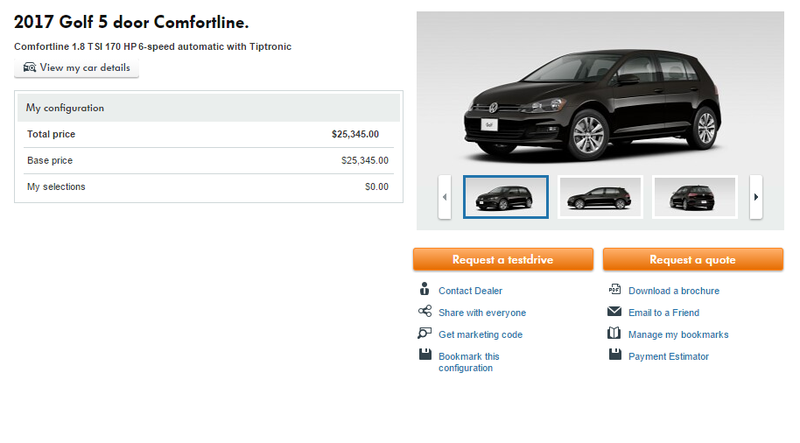
Task: Click the Contact Dealer person icon
Action: click(424, 289)
